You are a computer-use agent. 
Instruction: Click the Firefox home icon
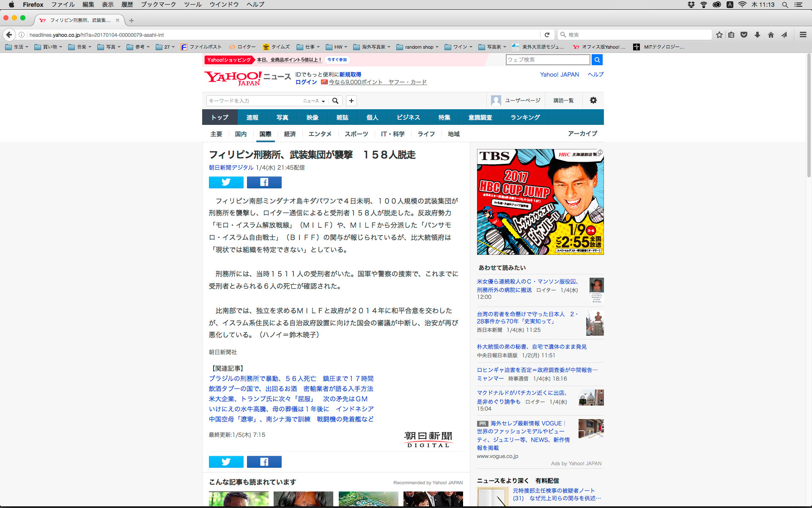tap(771, 35)
